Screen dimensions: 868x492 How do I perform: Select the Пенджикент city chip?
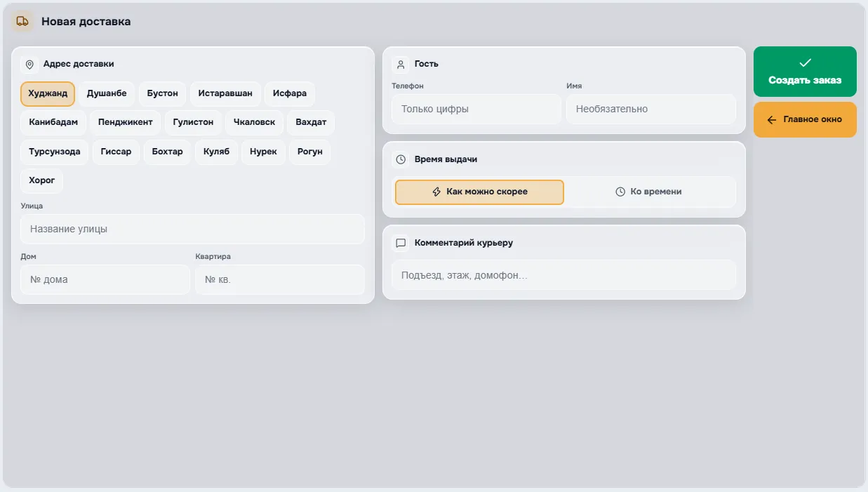(x=126, y=122)
